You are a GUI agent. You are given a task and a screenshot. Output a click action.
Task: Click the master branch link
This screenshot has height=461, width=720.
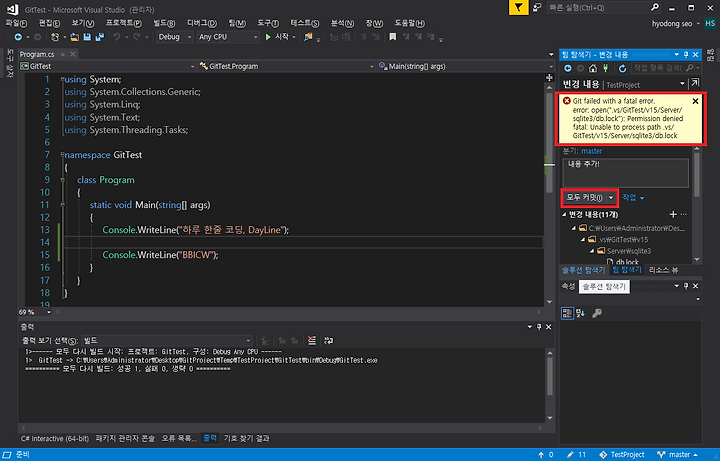(x=591, y=151)
